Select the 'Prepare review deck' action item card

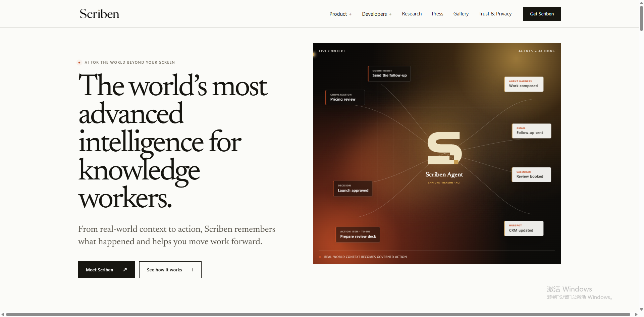pyautogui.click(x=358, y=234)
